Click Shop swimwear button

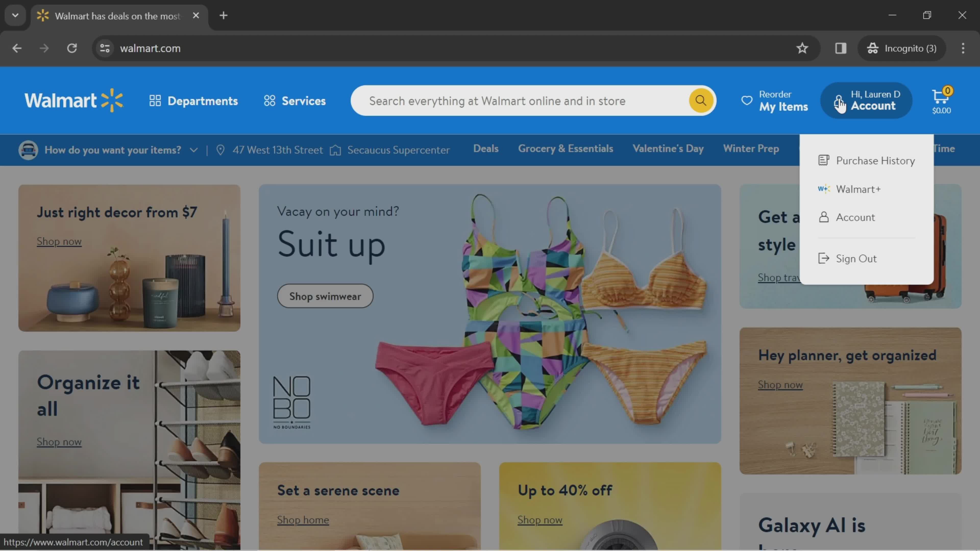325,295
